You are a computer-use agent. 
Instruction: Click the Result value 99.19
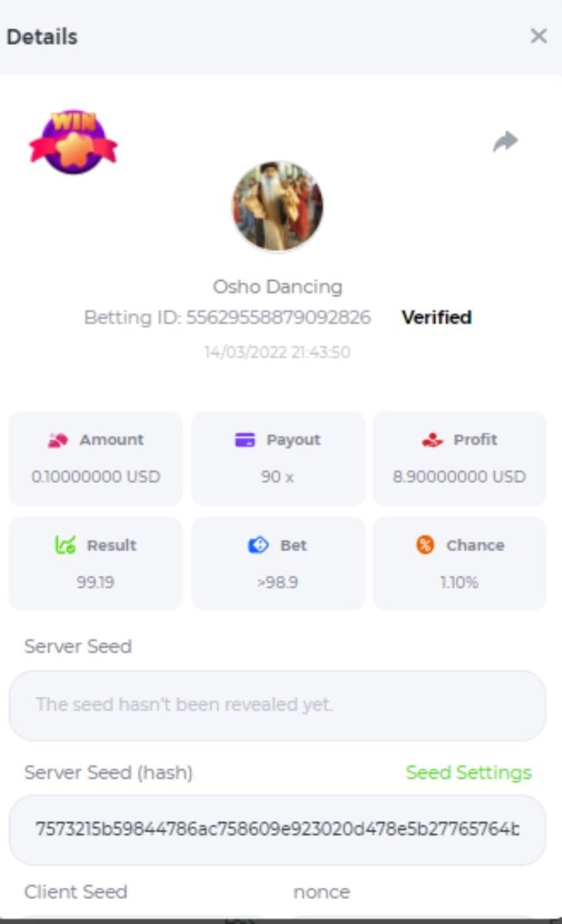[95, 582]
